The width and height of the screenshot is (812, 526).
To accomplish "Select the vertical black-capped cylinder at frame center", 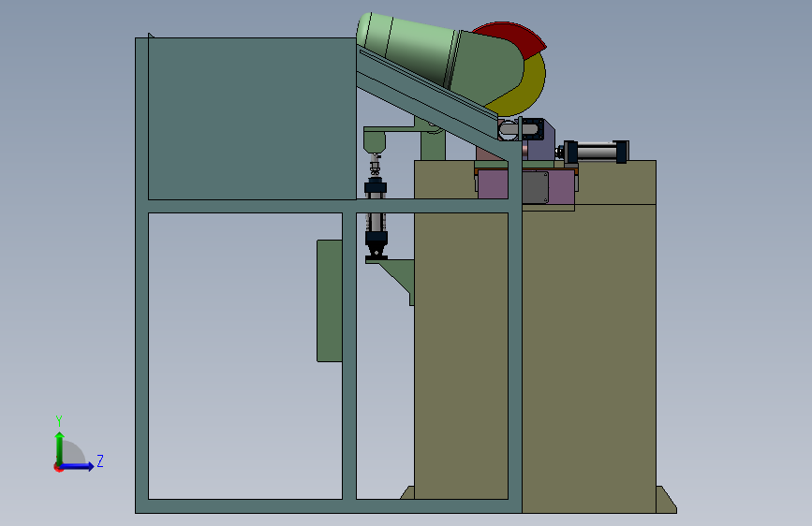I will point(376,217).
